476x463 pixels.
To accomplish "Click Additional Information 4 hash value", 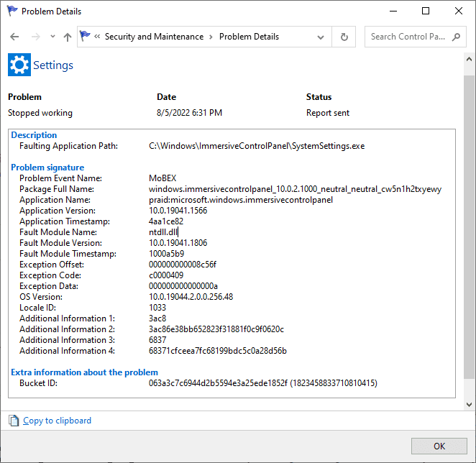I will pos(218,351).
